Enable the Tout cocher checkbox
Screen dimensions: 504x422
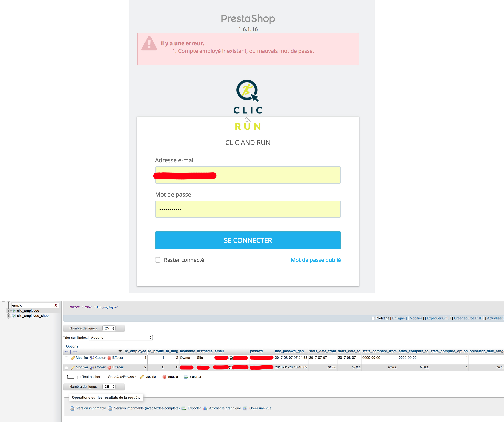pyautogui.click(x=79, y=377)
